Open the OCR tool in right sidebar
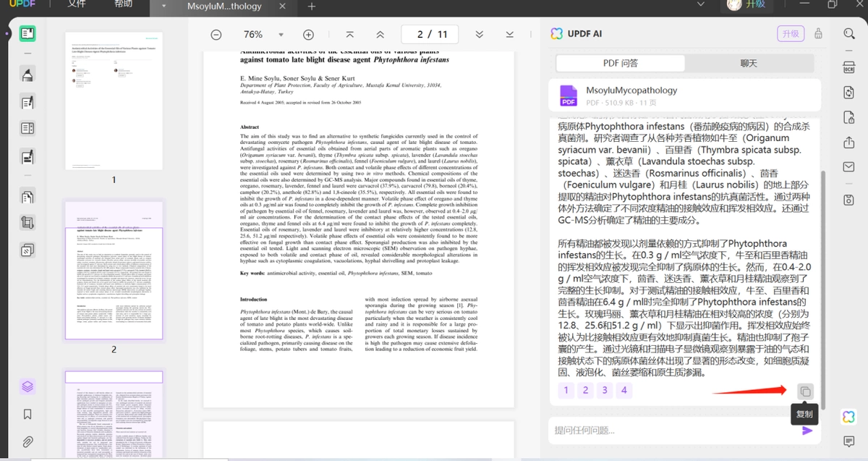The image size is (868, 461). coord(849,67)
